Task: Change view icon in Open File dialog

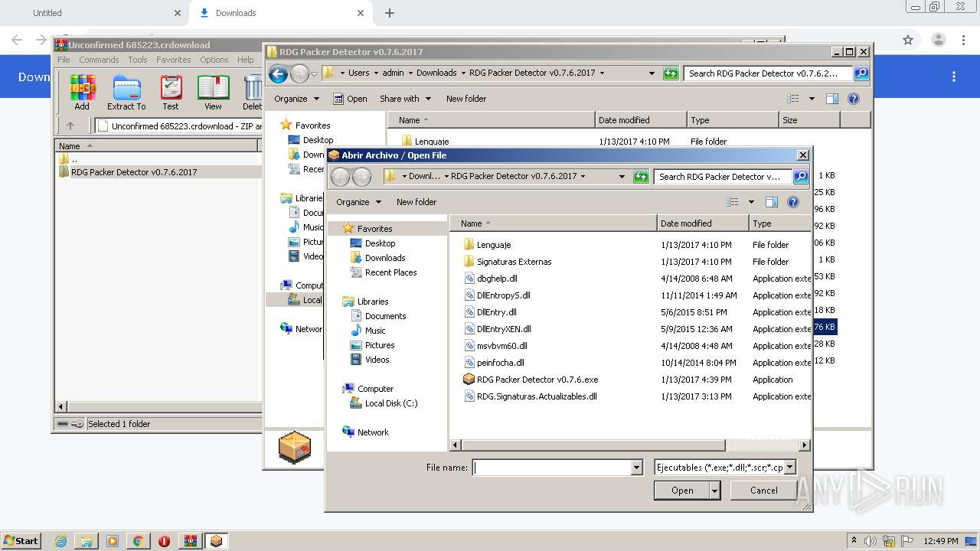Action: 733,202
